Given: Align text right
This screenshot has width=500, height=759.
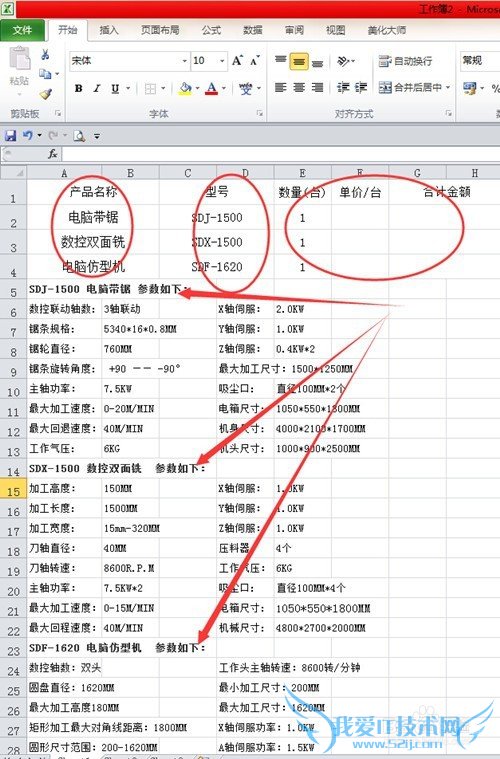Looking at the screenshot, I should click(x=318, y=88).
